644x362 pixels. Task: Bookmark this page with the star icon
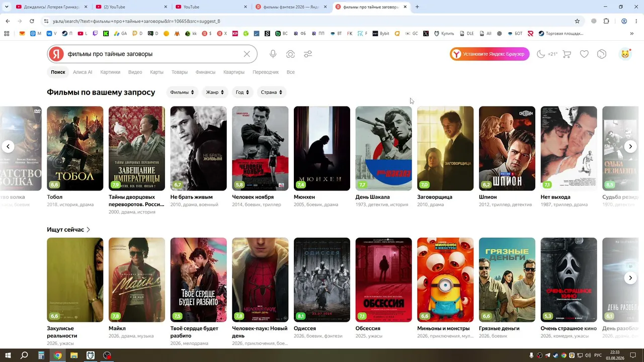coord(577,21)
